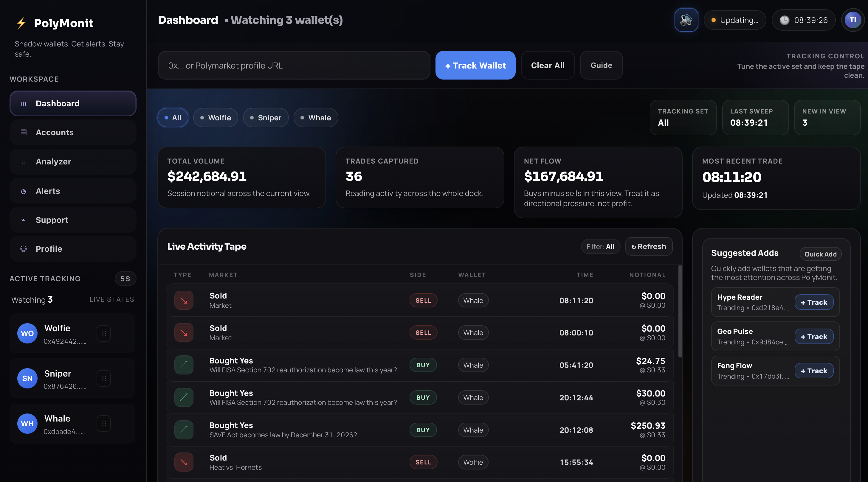The image size is (868, 482).
Task: Click the Accounts list icon
Action: [23, 132]
